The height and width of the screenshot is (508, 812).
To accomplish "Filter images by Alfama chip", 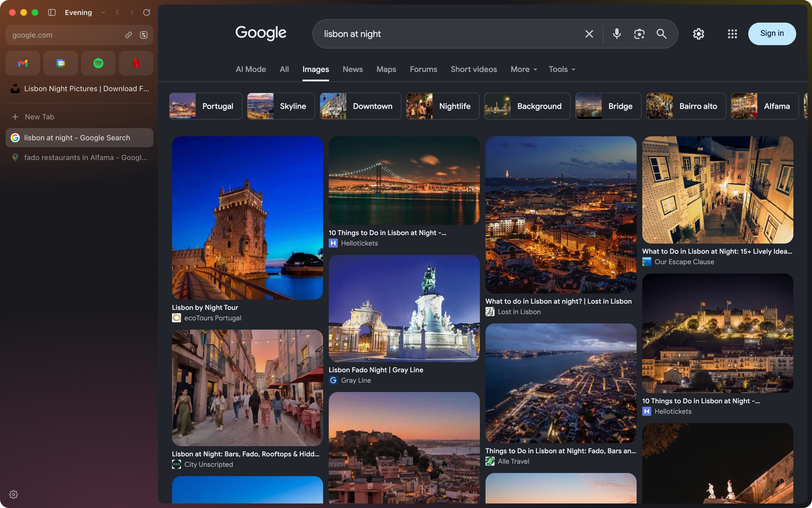I will pyautogui.click(x=765, y=106).
